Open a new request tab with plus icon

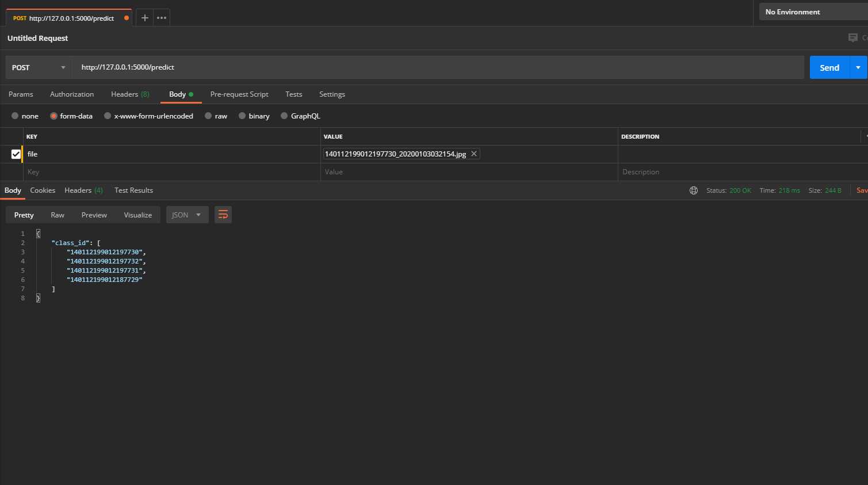coord(145,18)
